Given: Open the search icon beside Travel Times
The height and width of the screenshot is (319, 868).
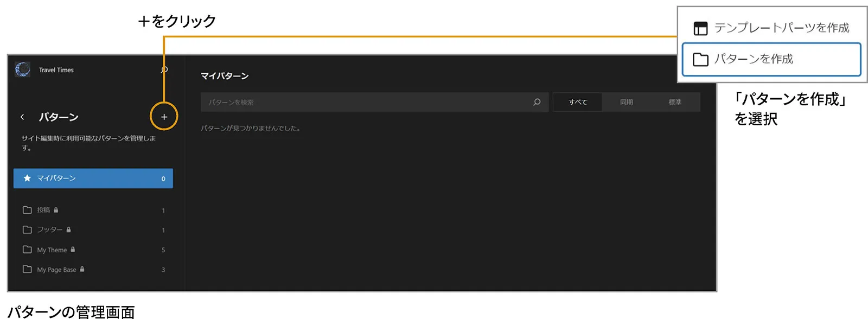Looking at the screenshot, I should pyautogui.click(x=164, y=70).
